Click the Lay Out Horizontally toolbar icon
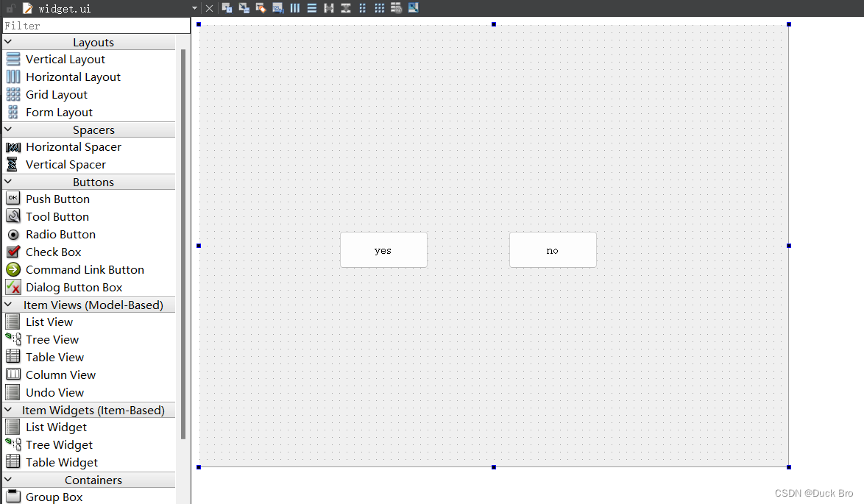The image size is (864, 504). [x=294, y=7]
